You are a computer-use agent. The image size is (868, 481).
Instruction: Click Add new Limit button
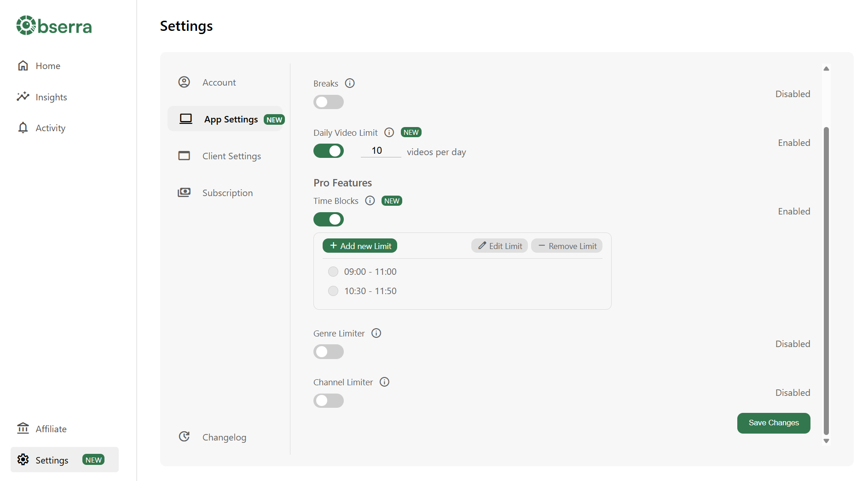pyautogui.click(x=360, y=246)
